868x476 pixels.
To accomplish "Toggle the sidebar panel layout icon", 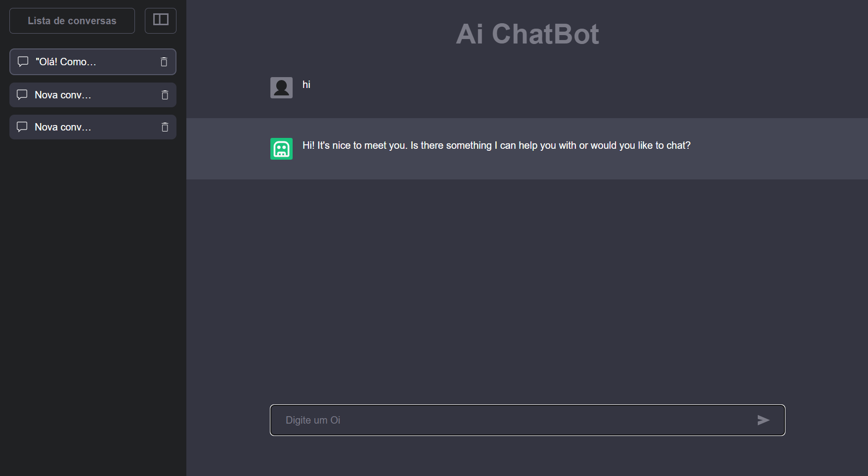I will [x=161, y=20].
